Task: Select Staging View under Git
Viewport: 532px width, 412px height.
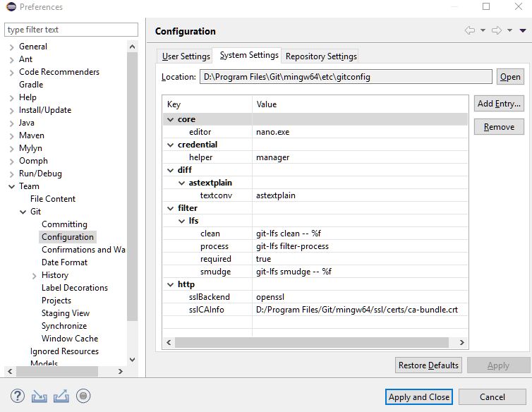Action: coord(66,313)
